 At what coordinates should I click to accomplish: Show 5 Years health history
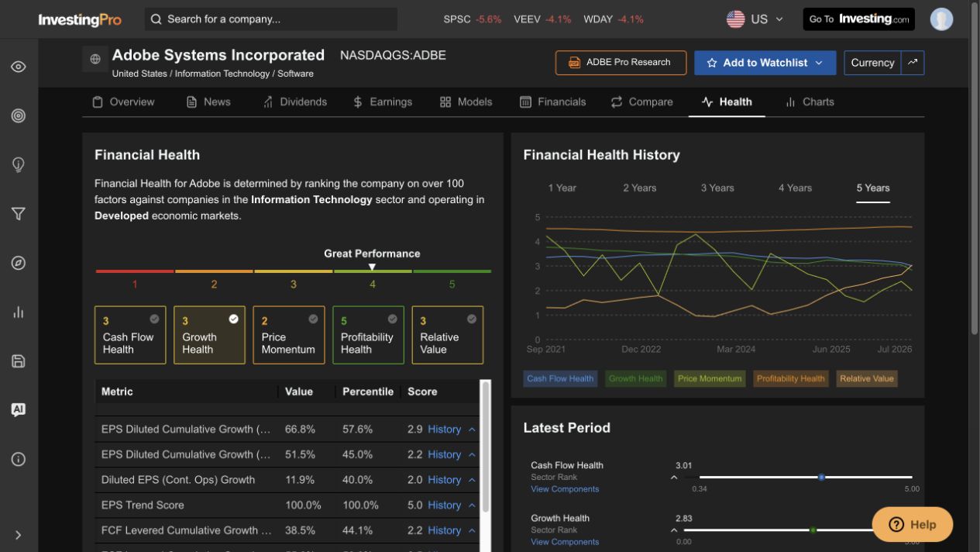pos(873,188)
